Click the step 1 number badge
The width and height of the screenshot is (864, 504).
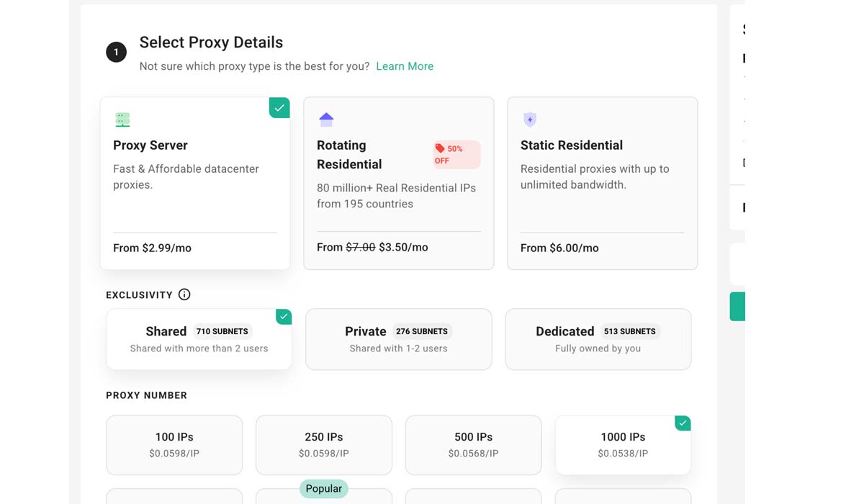tap(116, 52)
